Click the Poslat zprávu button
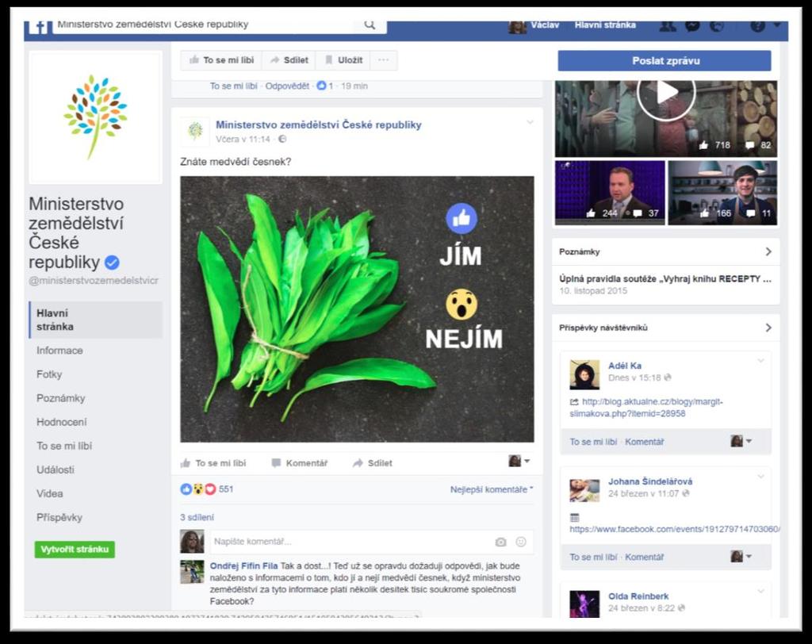 pos(665,60)
